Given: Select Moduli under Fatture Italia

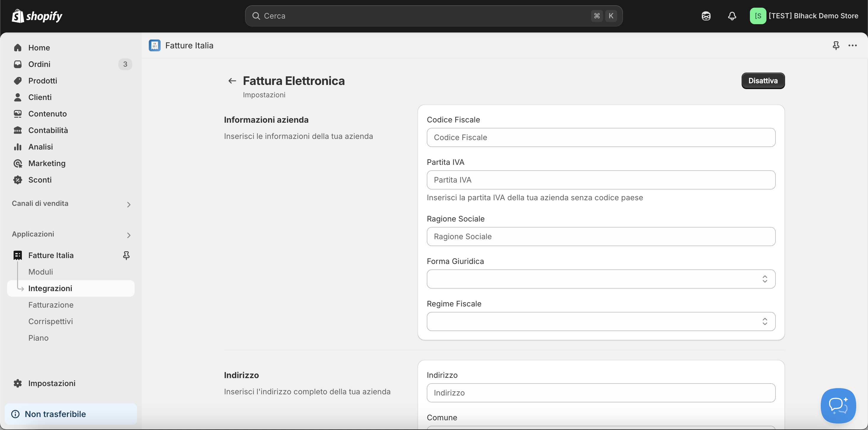Looking at the screenshot, I should tap(71, 272).
